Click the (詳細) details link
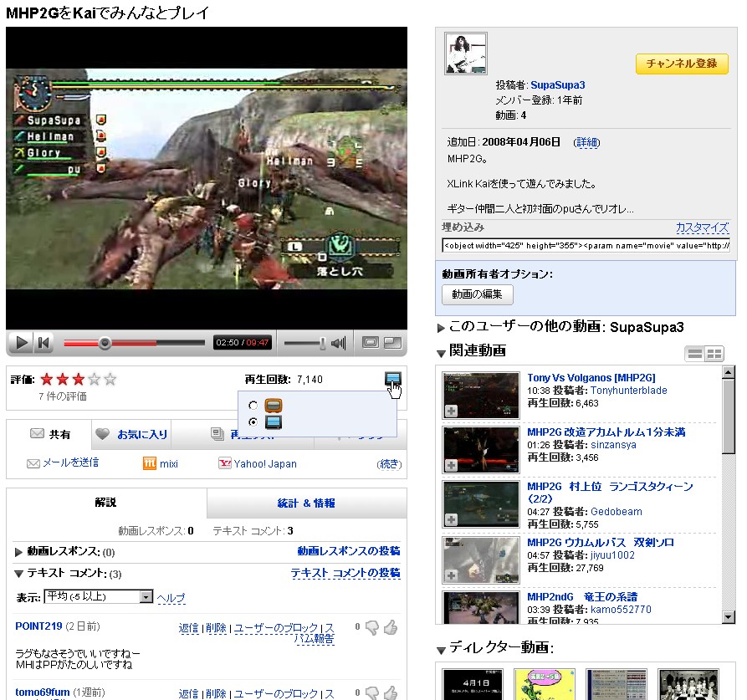Viewport: 747px width, 700px height. tap(586, 142)
